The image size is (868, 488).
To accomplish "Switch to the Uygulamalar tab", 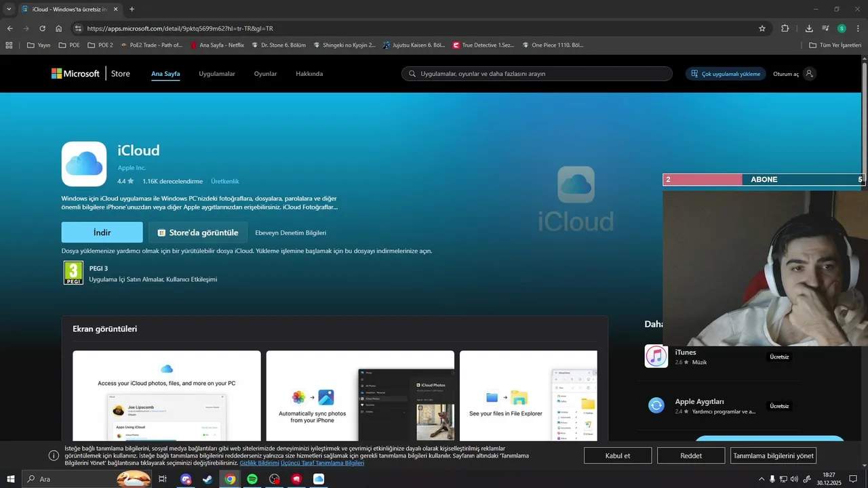I will coord(217,74).
